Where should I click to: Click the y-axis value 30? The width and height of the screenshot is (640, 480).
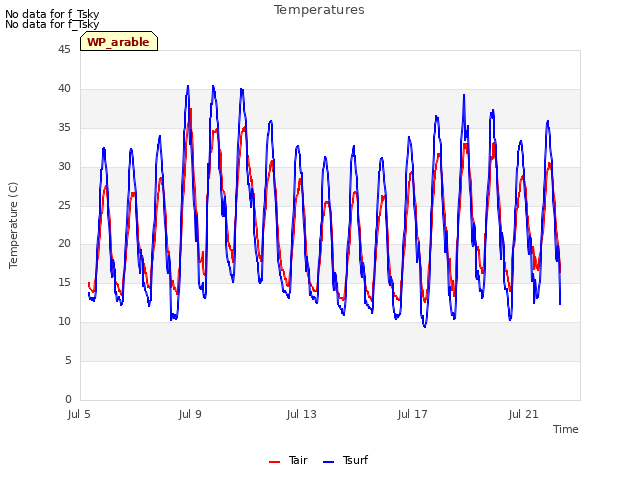(64, 166)
